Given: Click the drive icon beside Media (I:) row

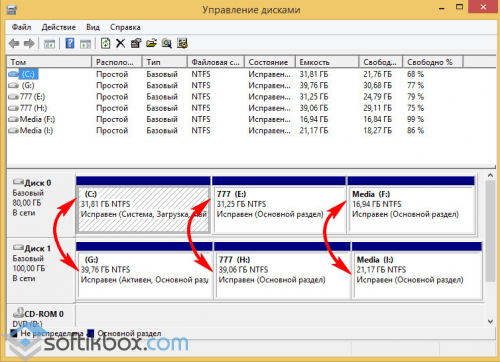Looking at the screenshot, I should (14, 131).
